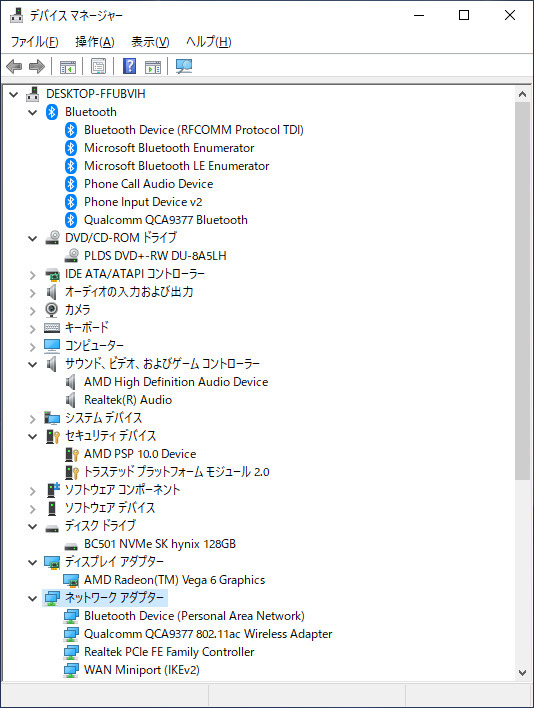Select PLDS DVD+-RW DU-8A5LH drive
534x708 pixels.
pos(155,256)
